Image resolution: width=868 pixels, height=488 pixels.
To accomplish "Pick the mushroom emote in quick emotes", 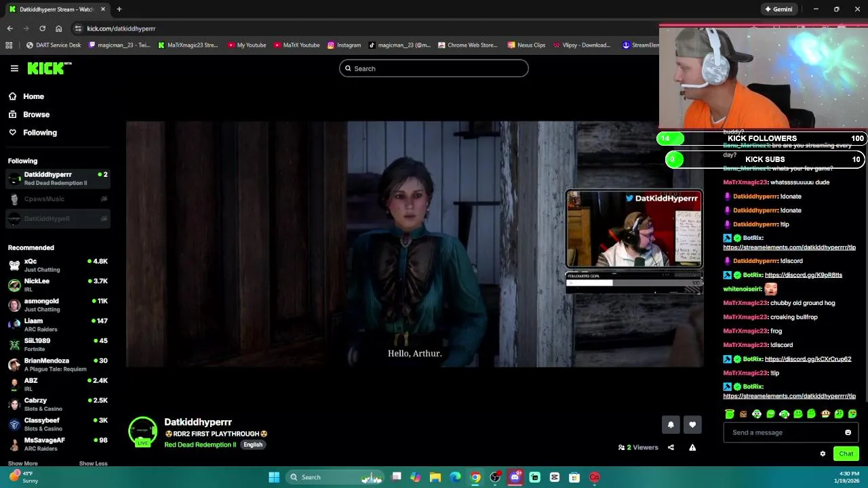I will click(825, 413).
